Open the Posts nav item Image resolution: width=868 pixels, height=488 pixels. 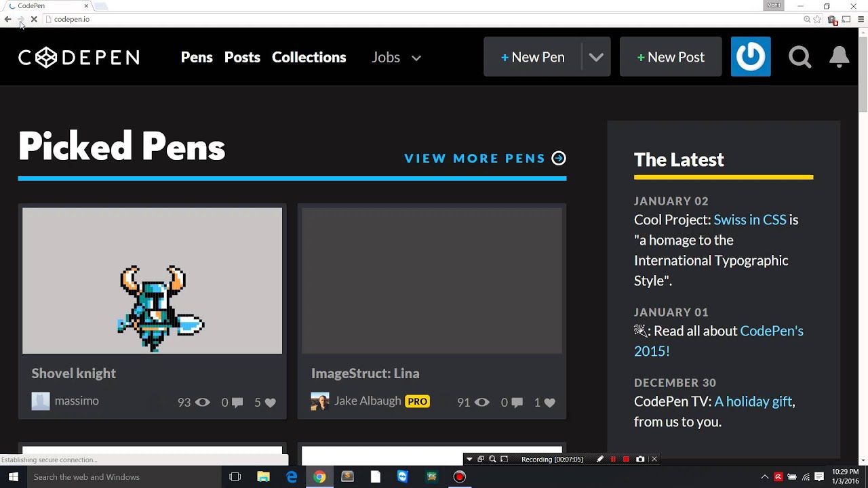point(242,58)
